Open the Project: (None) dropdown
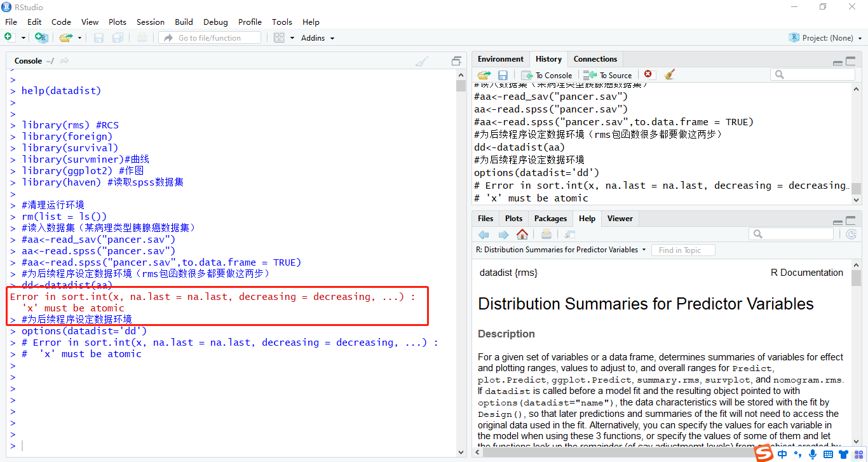The height and width of the screenshot is (462, 868). coord(825,37)
